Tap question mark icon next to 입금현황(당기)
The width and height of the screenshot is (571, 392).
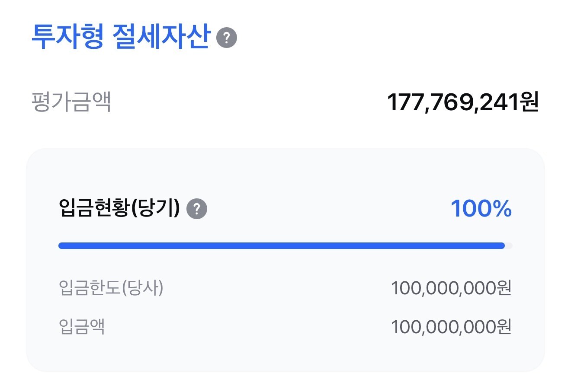pos(197,209)
